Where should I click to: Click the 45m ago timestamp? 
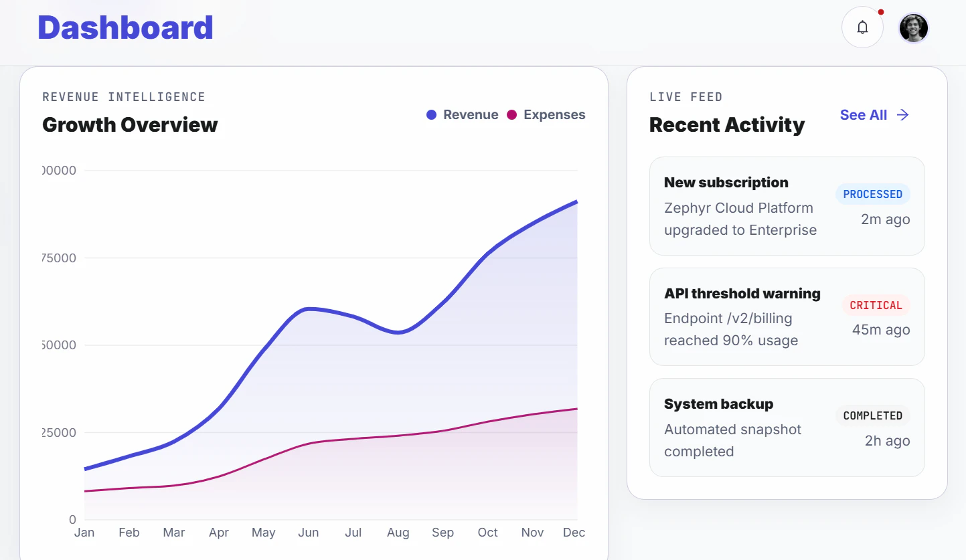click(x=881, y=330)
